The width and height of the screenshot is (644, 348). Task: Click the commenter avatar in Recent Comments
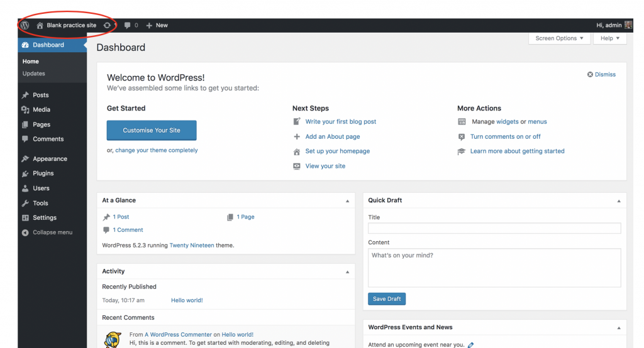click(x=113, y=340)
